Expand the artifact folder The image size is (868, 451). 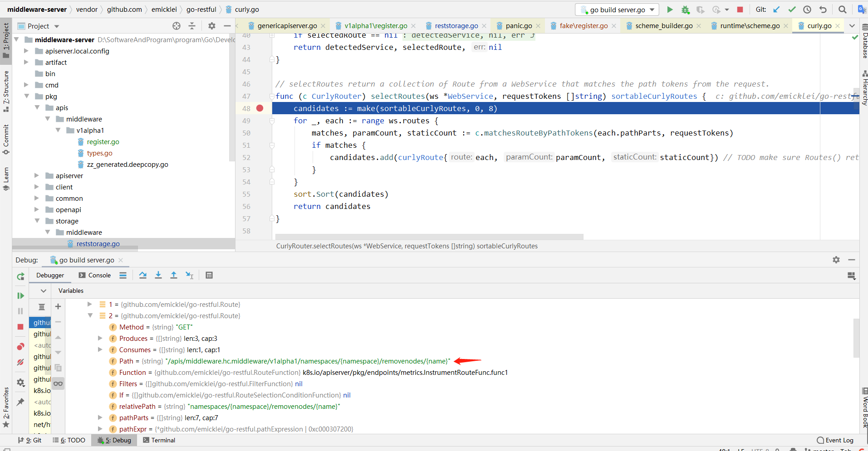pos(26,62)
